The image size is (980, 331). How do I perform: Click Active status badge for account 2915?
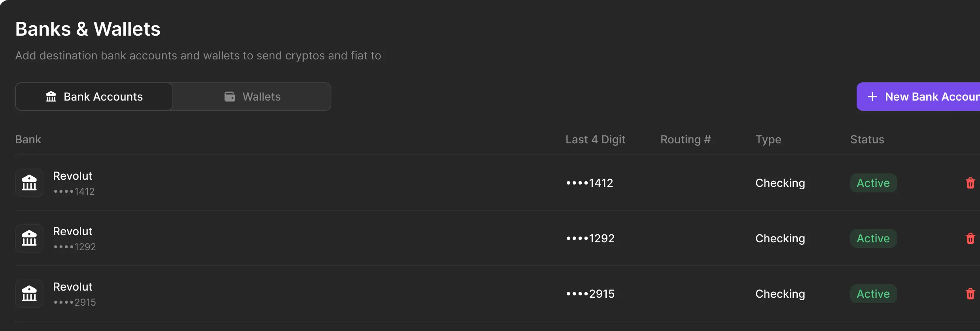coord(873,294)
